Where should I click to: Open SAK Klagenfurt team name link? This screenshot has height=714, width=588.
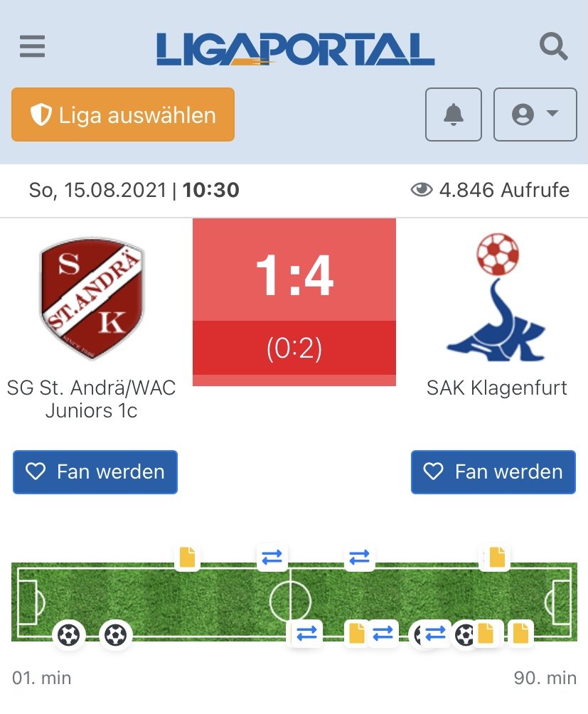click(x=496, y=388)
